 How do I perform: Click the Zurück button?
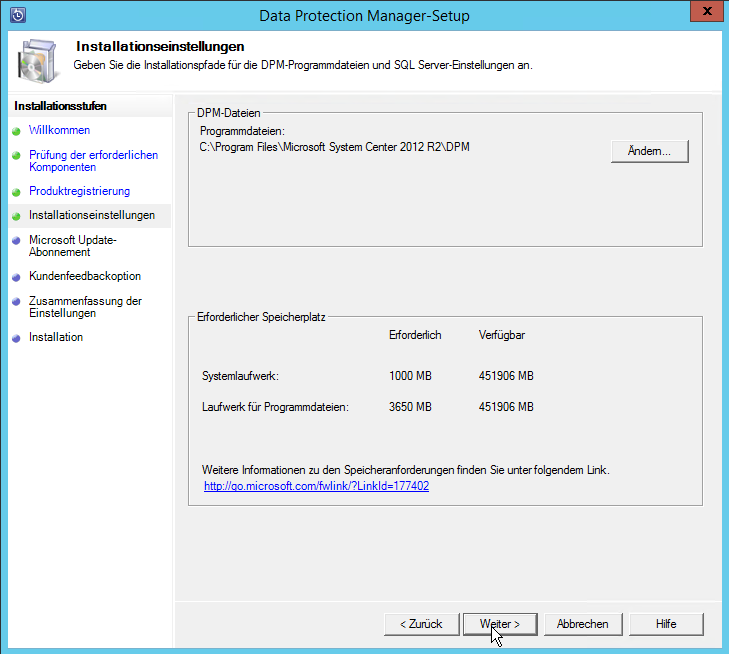420,624
